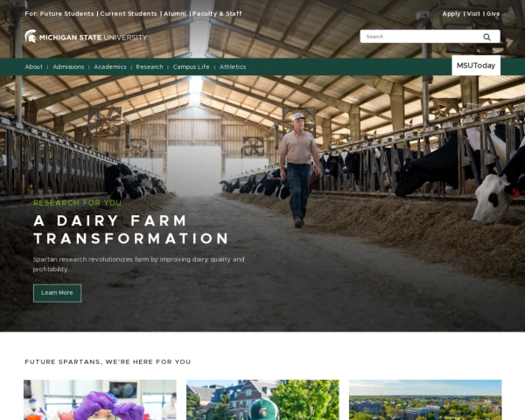Click the Spartan helmet logo
525x420 pixels.
pyautogui.click(x=31, y=36)
